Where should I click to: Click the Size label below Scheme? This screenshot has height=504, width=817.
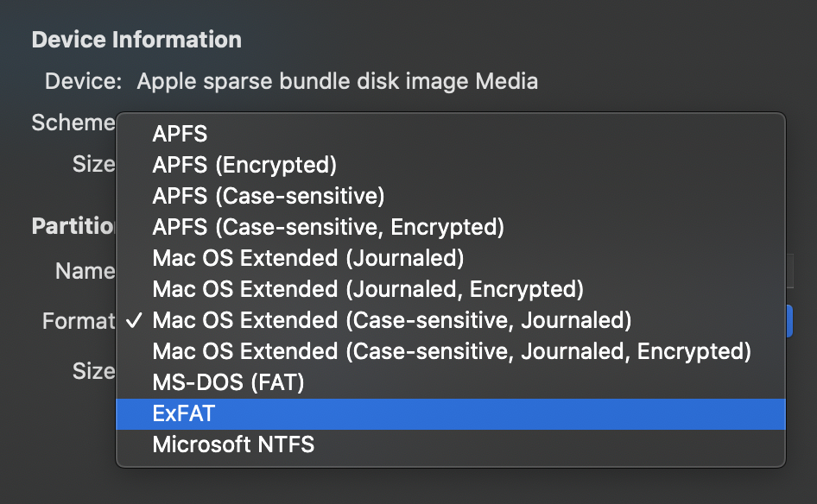click(93, 164)
